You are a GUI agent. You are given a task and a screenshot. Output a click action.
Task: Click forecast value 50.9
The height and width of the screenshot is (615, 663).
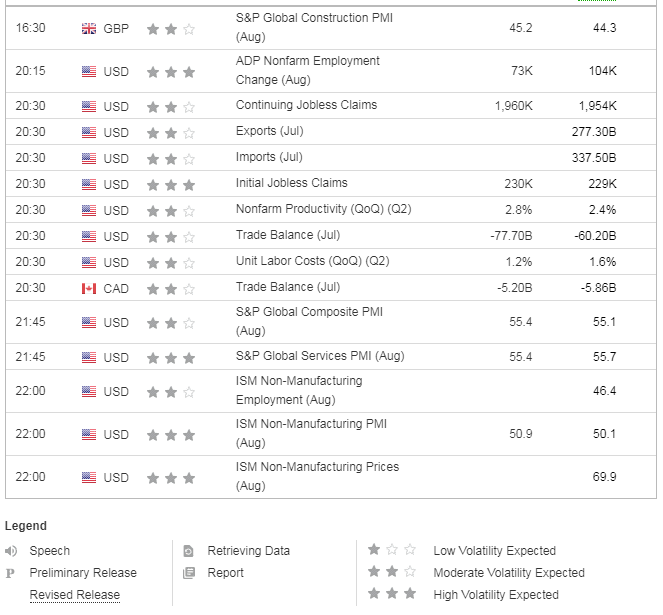tap(521, 434)
